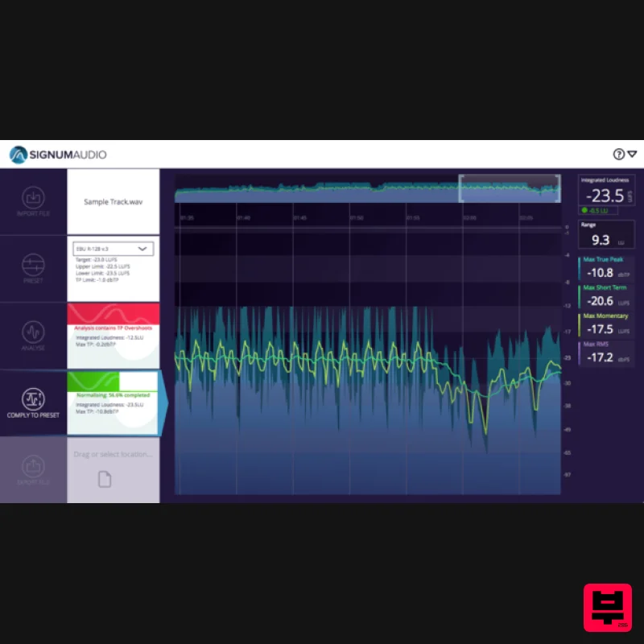The width and height of the screenshot is (644, 644).
Task: Open help via the question mark icon
Action: (x=617, y=154)
